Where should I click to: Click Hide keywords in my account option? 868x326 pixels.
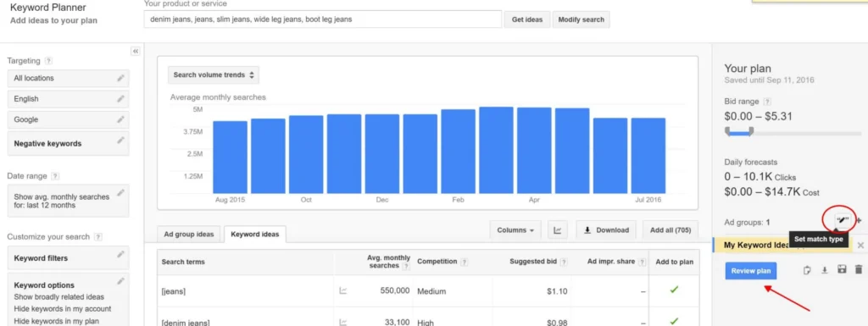tap(63, 309)
